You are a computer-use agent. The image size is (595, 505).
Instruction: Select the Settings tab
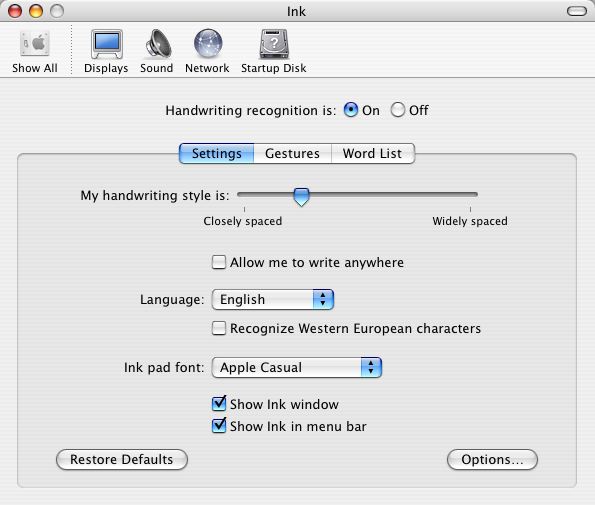(x=216, y=154)
